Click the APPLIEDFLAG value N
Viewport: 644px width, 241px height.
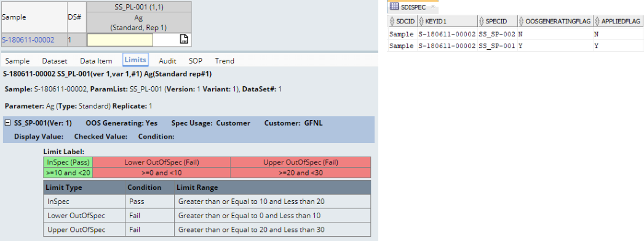[x=596, y=34]
